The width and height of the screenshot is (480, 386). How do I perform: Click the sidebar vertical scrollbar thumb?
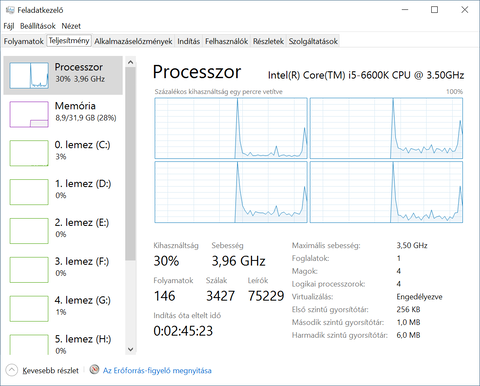pyautogui.click(x=131, y=164)
